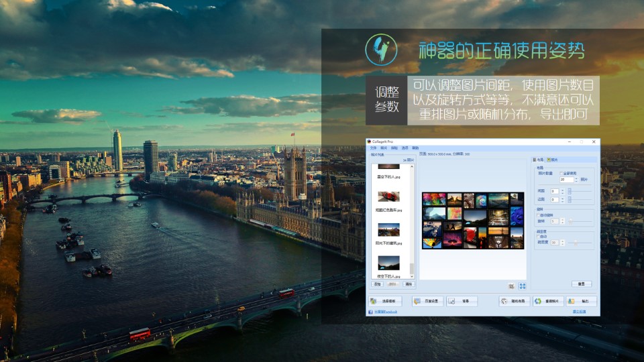Click the crop photo icon below canvas
Image resolution: width=644 pixels, height=362 pixels.
[x=511, y=286]
